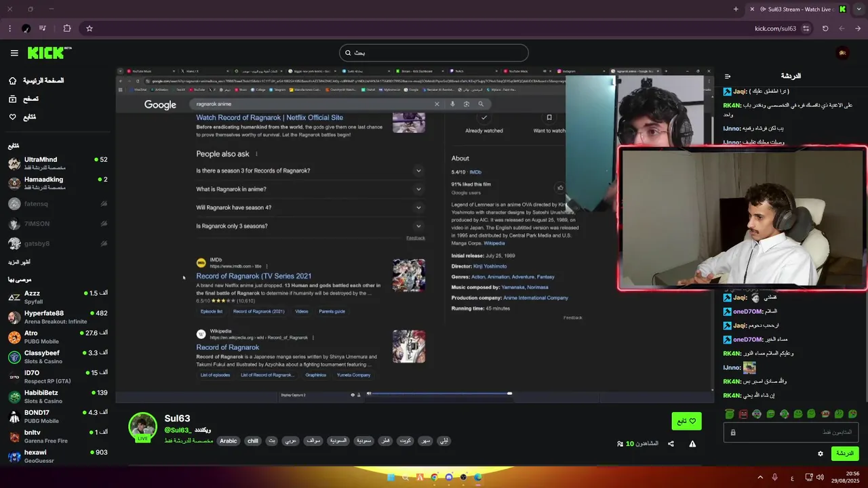Open the following sidebar item with heart icon
The image size is (868, 488).
22,117
